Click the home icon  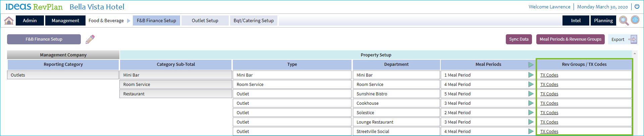click(x=9, y=20)
